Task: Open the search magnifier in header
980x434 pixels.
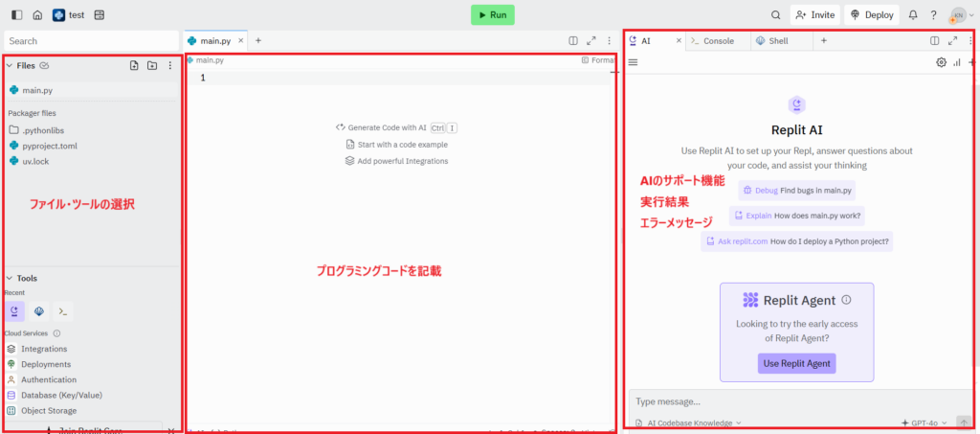Action: click(775, 15)
